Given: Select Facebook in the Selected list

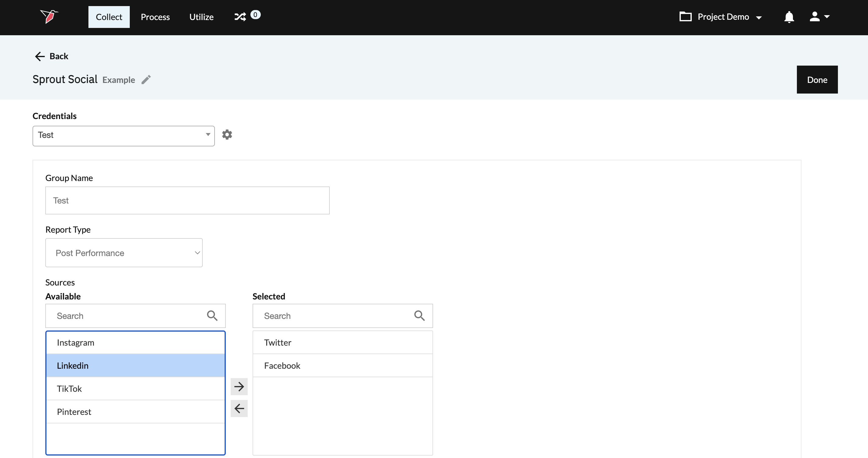Looking at the screenshot, I should click(x=342, y=366).
